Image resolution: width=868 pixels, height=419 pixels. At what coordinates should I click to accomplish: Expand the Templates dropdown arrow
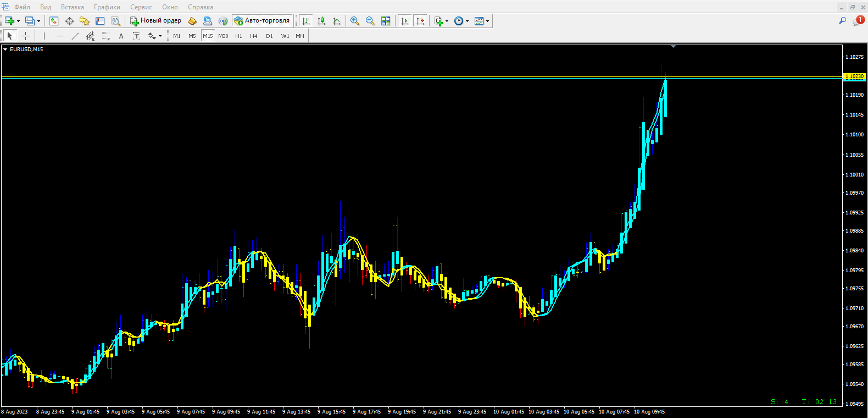pyautogui.click(x=487, y=21)
